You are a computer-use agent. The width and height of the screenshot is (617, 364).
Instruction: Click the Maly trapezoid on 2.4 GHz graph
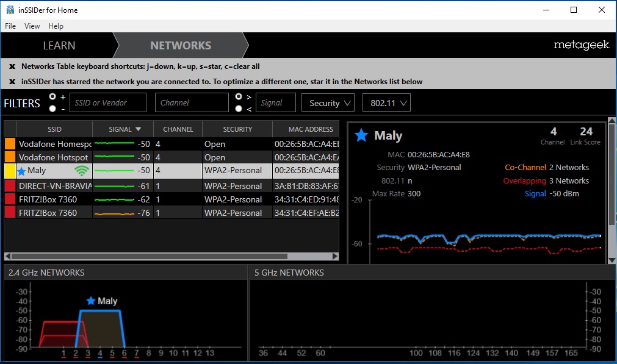click(100, 328)
